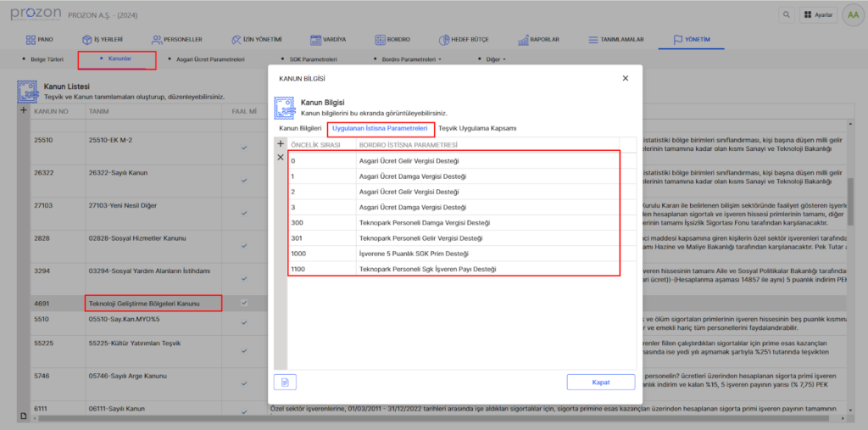This screenshot has width=868, height=430.
Task: Add a new law with plus icon in Kanun Listesi
Action: [24, 111]
